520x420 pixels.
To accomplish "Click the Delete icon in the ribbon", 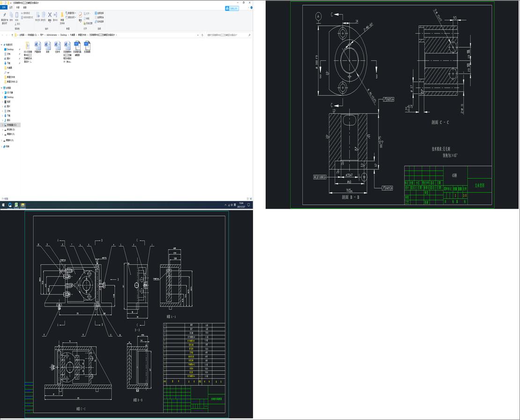I will coord(49,15).
